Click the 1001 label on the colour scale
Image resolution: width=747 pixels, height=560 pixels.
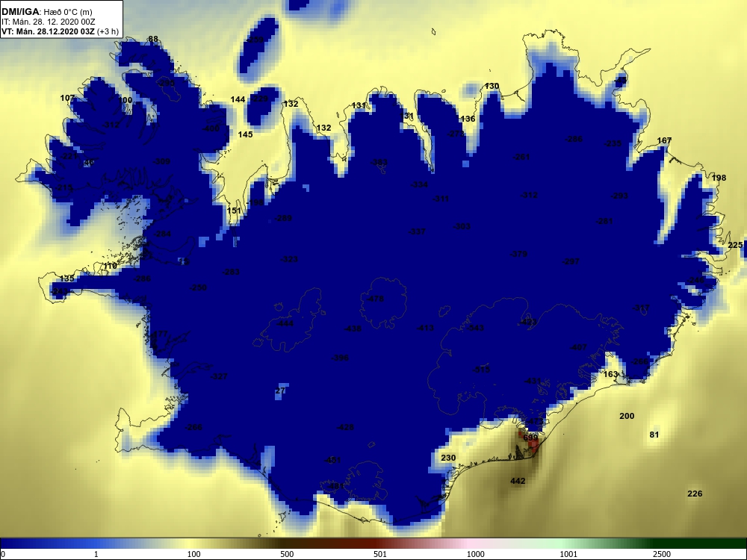[x=568, y=554]
